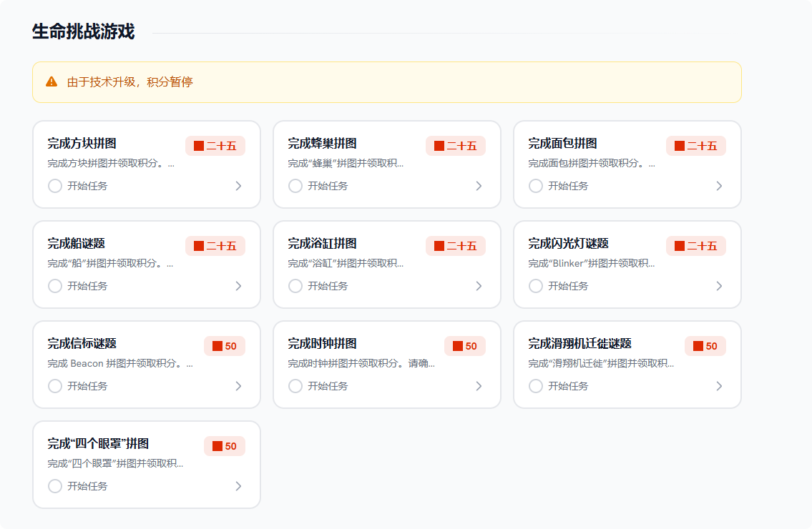Open the 完成浴缸拼图 card title

(322, 243)
